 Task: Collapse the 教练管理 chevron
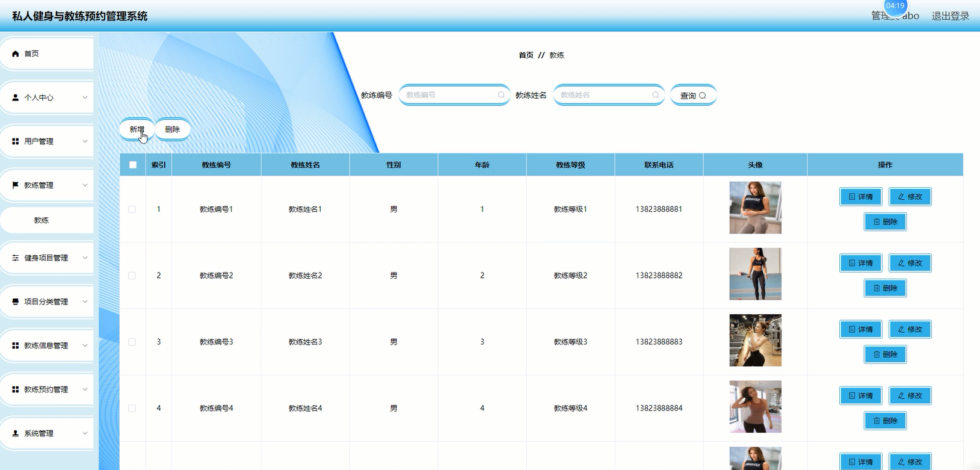coord(85,185)
